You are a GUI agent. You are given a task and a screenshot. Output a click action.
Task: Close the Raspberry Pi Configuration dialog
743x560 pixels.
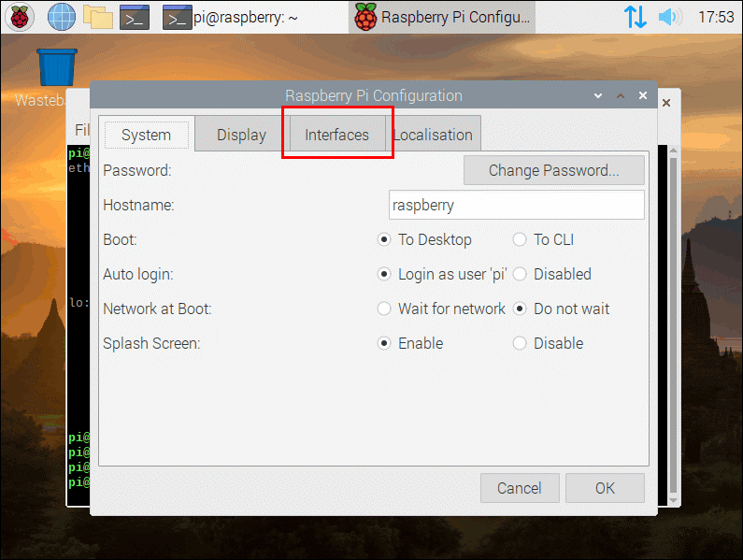coord(643,95)
